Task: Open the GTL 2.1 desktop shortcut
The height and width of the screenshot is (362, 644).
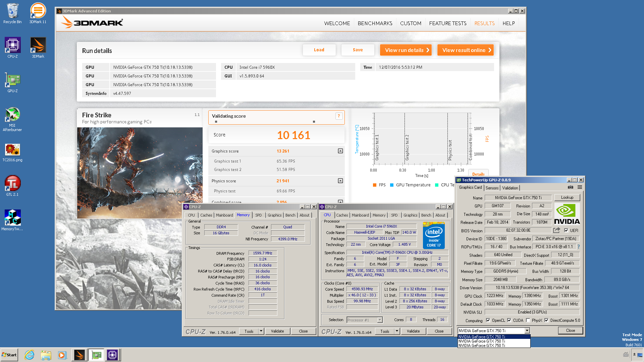Action: click(x=12, y=185)
